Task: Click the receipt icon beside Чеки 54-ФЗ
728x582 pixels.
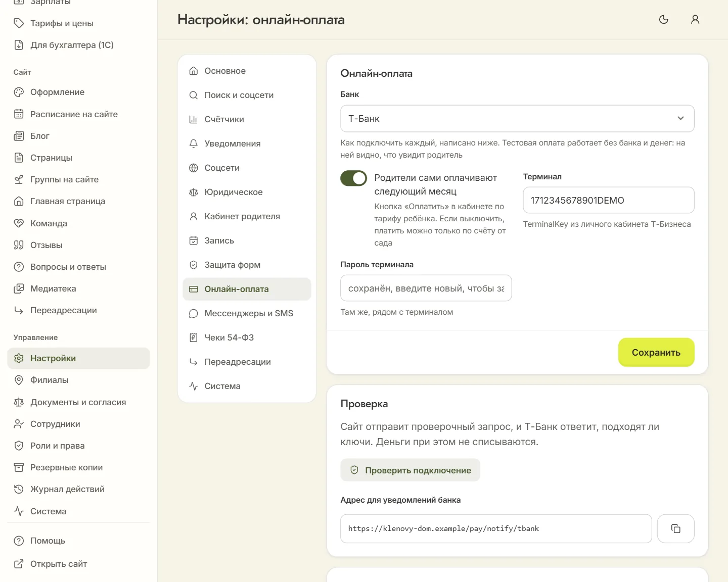Action: (193, 337)
